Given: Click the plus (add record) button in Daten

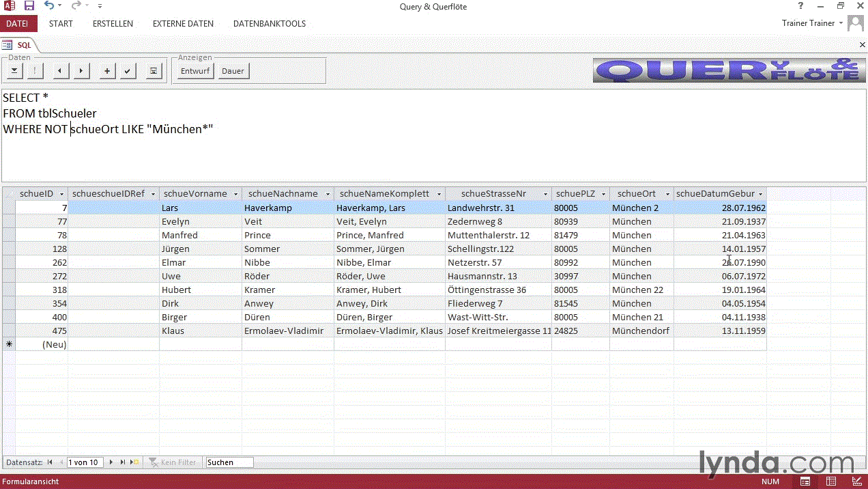Looking at the screenshot, I should point(107,71).
